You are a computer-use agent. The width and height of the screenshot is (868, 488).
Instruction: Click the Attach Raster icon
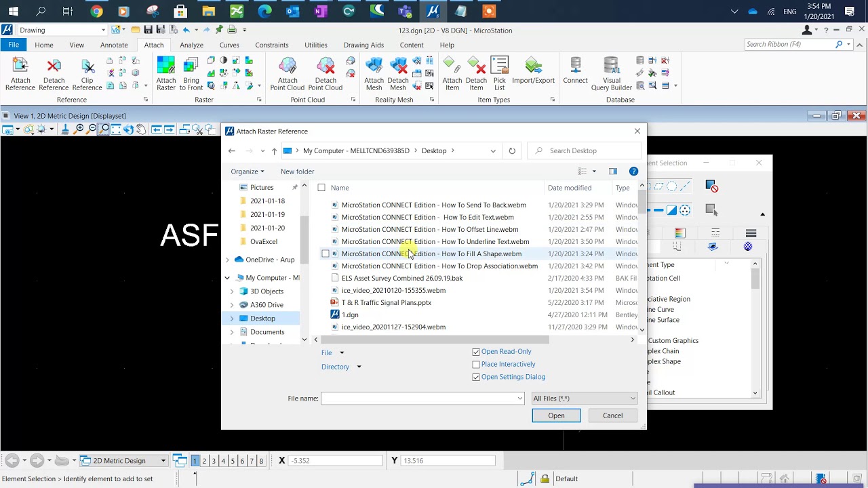pyautogui.click(x=166, y=74)
